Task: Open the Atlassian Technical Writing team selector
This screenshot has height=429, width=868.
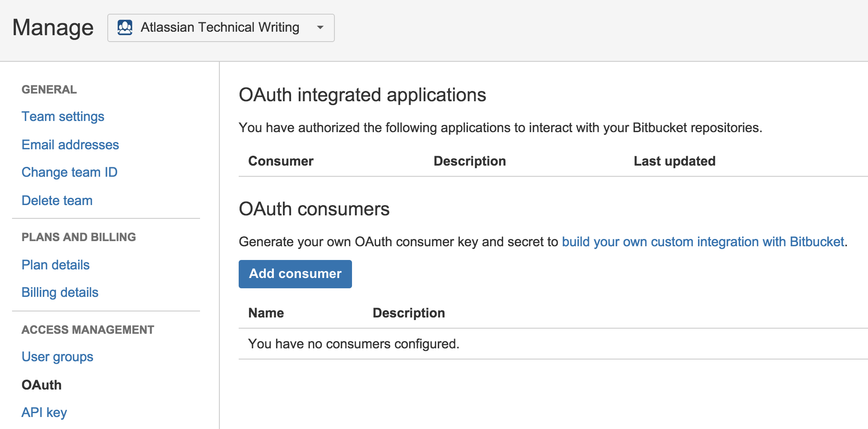Action: (221, 28)
